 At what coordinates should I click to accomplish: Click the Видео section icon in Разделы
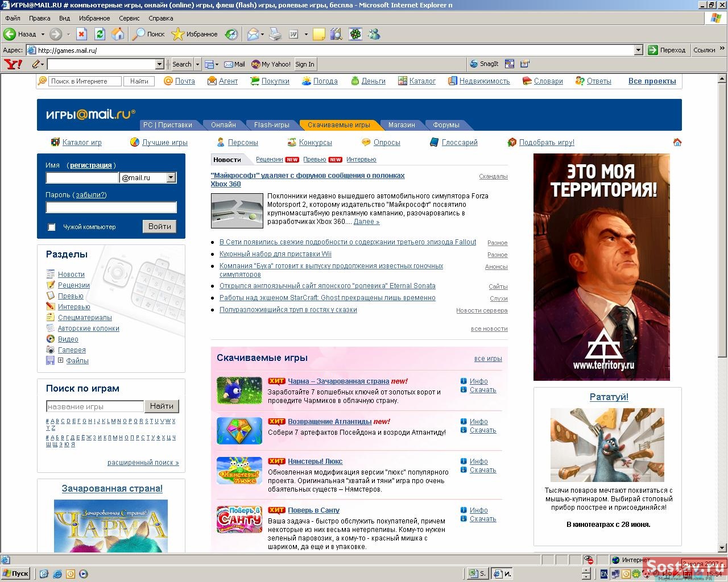coord(51,339)
